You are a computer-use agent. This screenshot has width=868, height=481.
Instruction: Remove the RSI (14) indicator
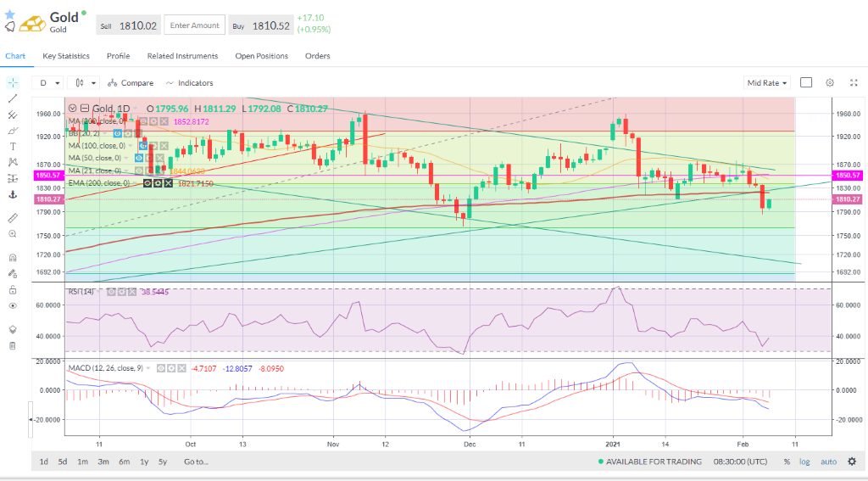[x=131, y=292]
